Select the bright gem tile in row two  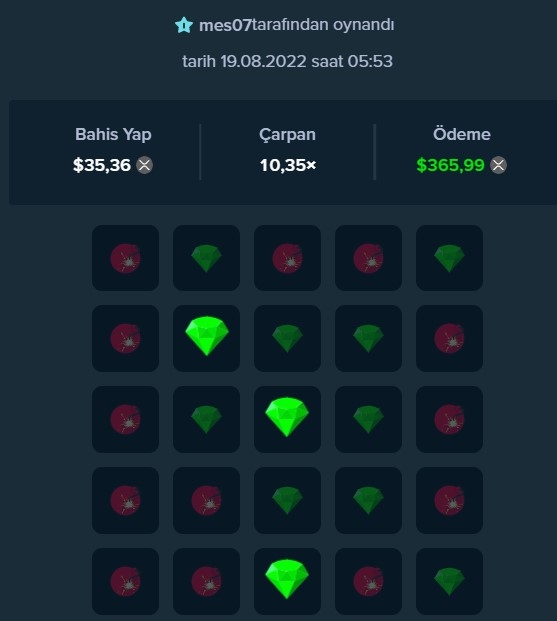pyautogui.click(x=206, y=338)
